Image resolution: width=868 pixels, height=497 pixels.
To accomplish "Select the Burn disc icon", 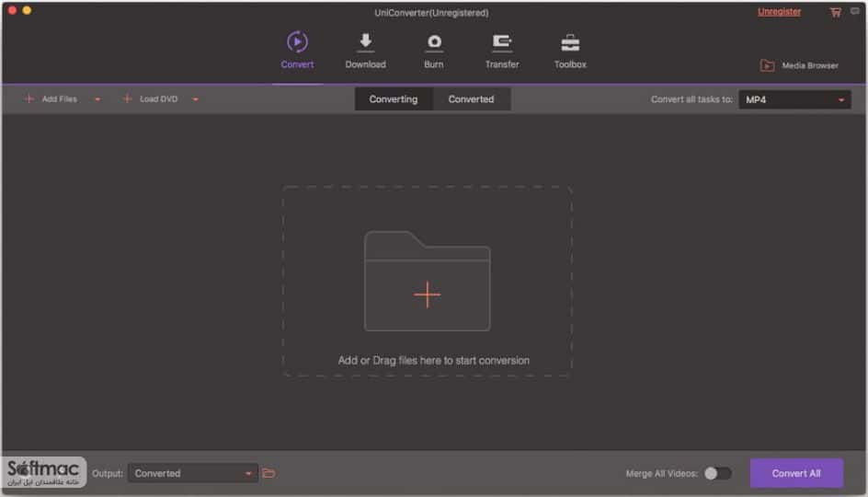I will [x=434, y=42].
